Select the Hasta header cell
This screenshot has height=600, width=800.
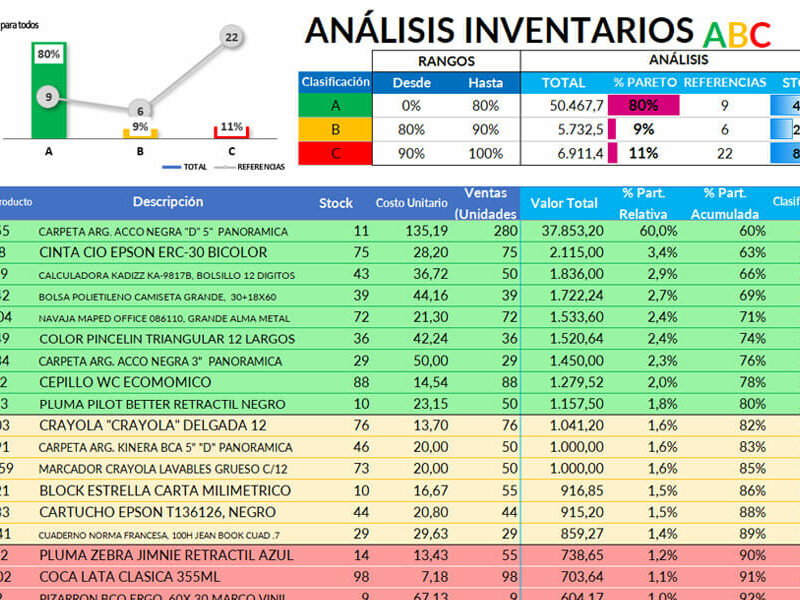485,83
